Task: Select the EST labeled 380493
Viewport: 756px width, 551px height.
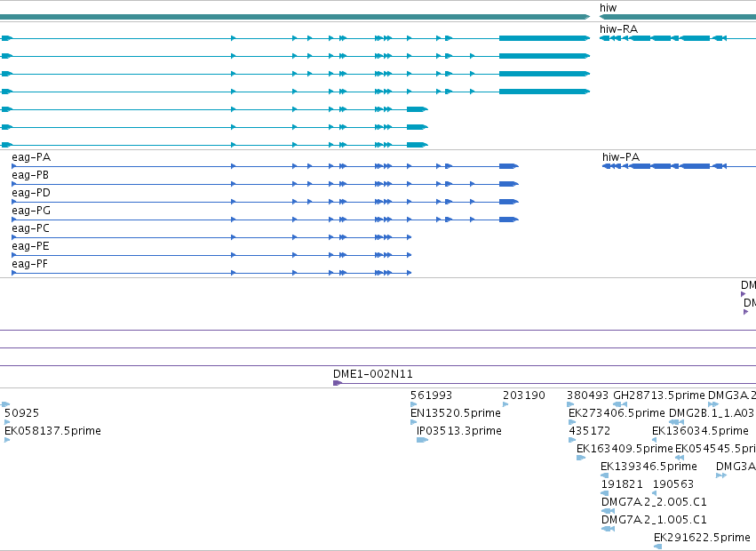Action: coord(588,395)
